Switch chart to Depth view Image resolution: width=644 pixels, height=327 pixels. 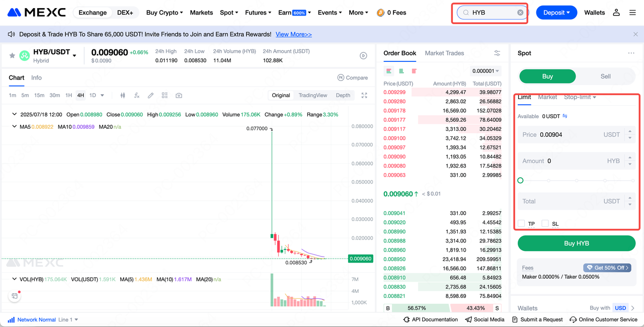tap(343, 95)
